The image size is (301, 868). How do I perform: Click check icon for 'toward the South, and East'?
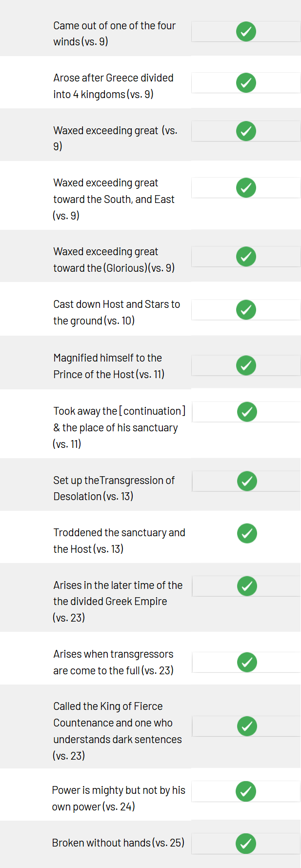[246, 187]
